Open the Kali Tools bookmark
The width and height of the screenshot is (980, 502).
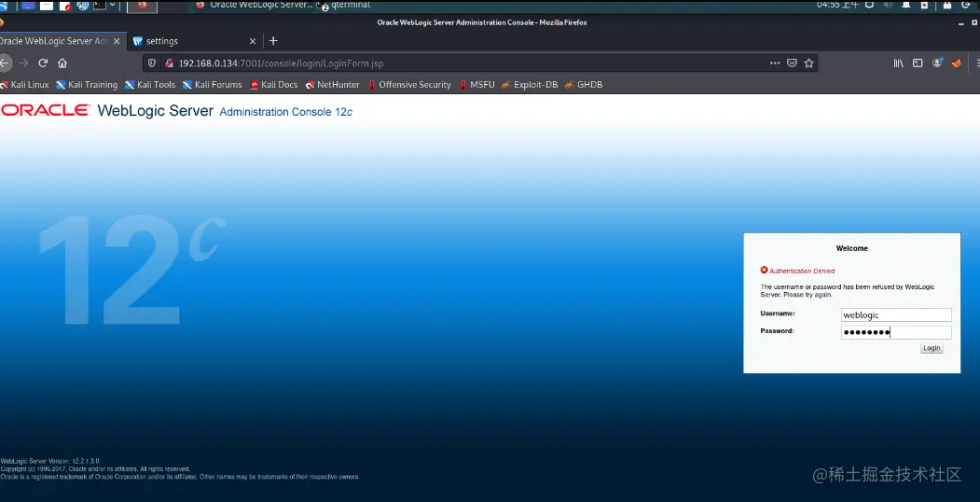150,84
